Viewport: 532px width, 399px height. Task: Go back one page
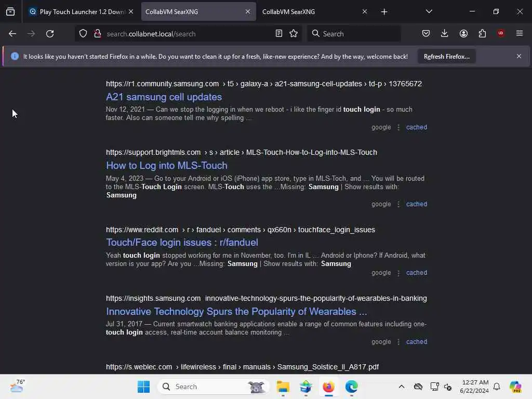(x=12, y=34)
